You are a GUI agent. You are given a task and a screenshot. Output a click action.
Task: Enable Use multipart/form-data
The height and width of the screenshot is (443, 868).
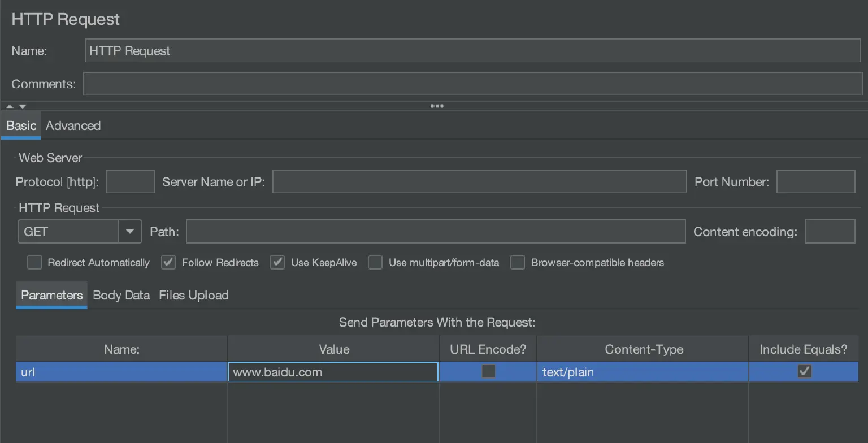click(375, 262)
